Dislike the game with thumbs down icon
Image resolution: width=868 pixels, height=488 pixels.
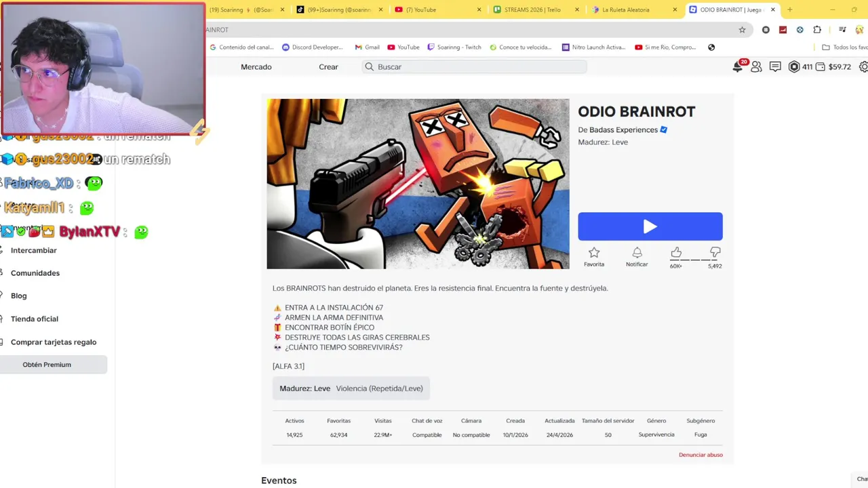coord(715,252)
